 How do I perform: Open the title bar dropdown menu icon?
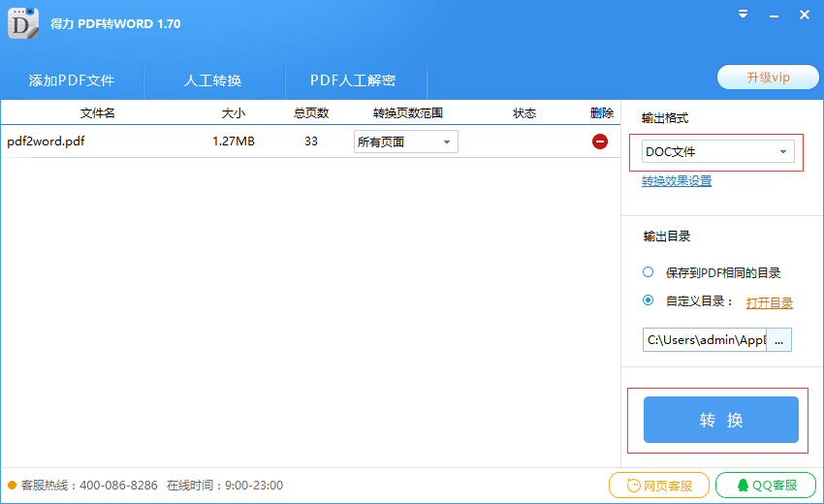(743, 15)
